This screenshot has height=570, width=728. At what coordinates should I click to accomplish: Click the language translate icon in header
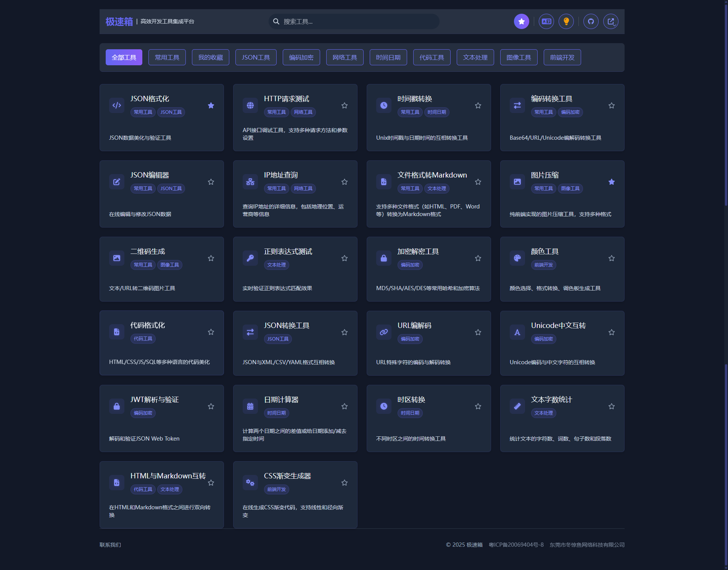[546, 21]
